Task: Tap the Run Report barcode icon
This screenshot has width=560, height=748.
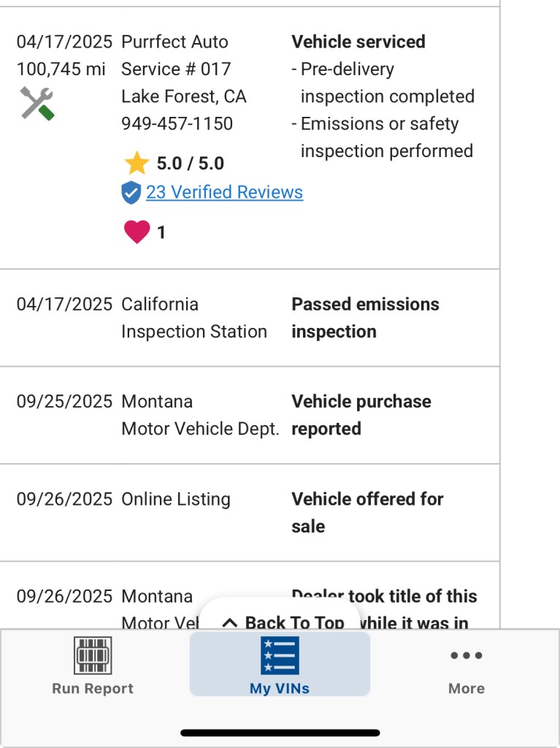Action: tap(93, 655)
